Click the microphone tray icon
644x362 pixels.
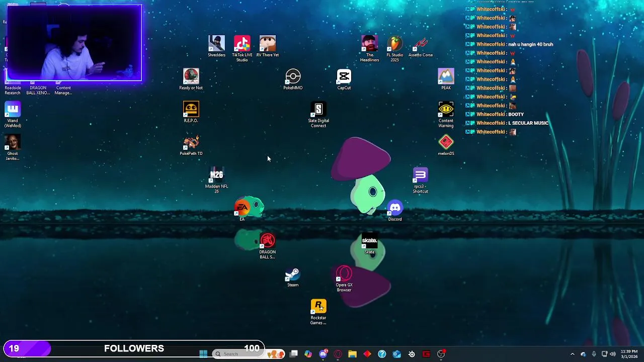[x=594, y=354]
